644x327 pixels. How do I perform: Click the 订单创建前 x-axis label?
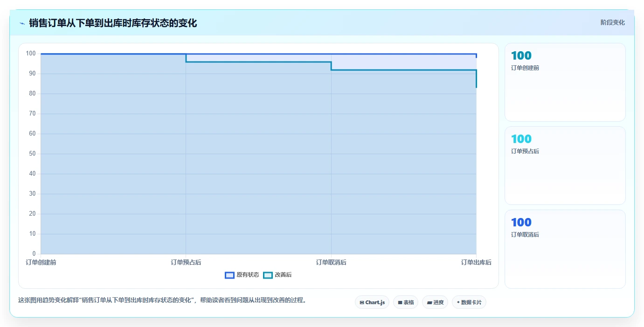point(41,262)
